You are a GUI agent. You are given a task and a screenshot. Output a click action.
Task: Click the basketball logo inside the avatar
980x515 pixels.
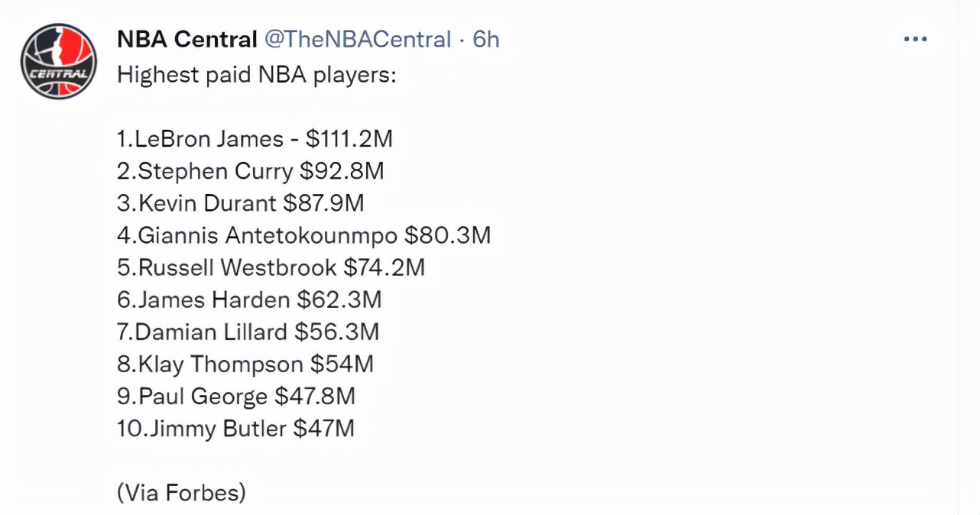(59, 60)
